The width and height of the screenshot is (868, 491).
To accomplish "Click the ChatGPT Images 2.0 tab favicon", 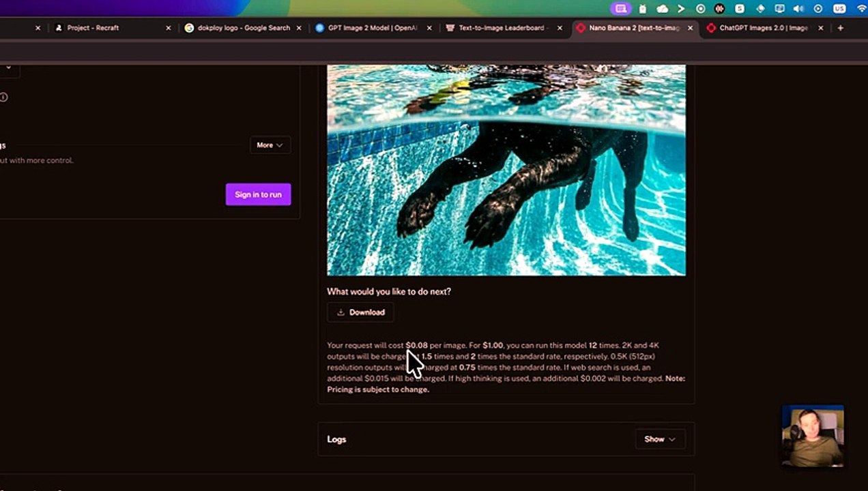I will click(x=711, y=28).
